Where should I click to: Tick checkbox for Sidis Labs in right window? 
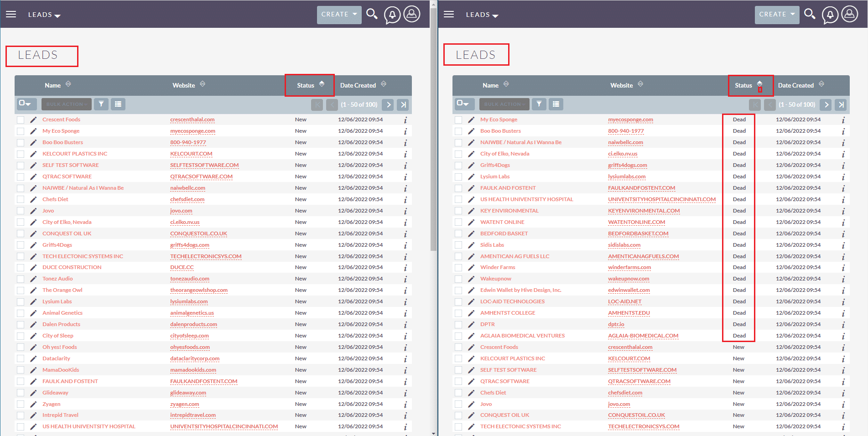pyautogui.click(x=458, y=245)
